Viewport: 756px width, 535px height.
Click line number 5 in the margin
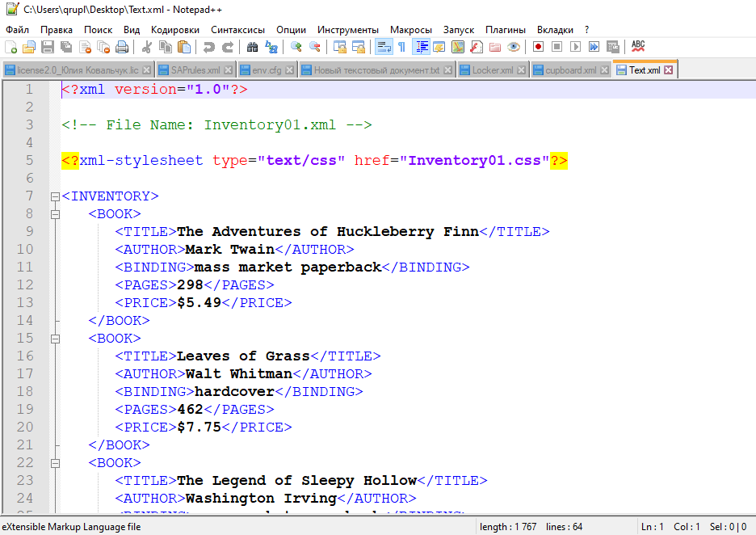coord(29,160)
